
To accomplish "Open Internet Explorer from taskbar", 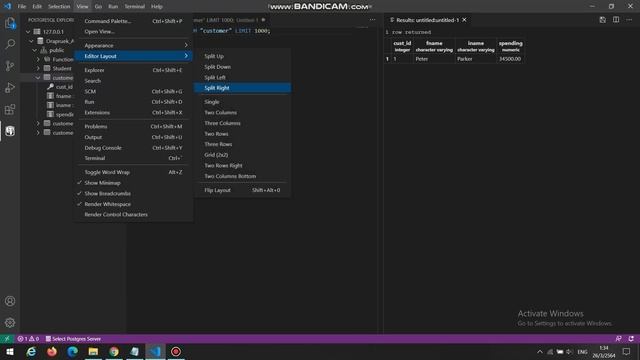I will pos(31,351).
